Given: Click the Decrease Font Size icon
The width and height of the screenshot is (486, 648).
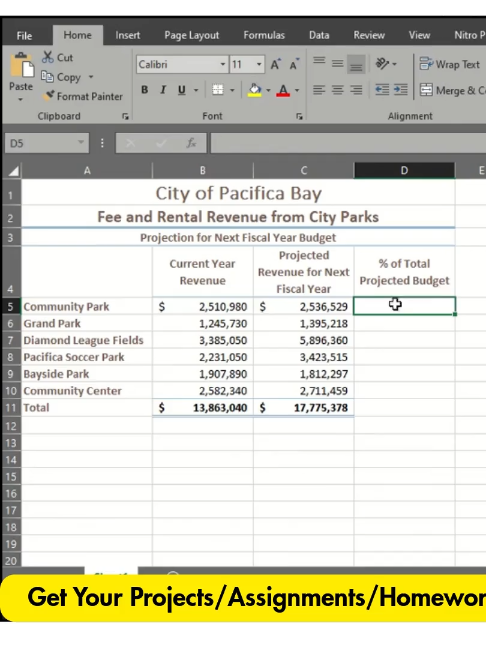Looking at the screenshot, I should click(294, 64).
